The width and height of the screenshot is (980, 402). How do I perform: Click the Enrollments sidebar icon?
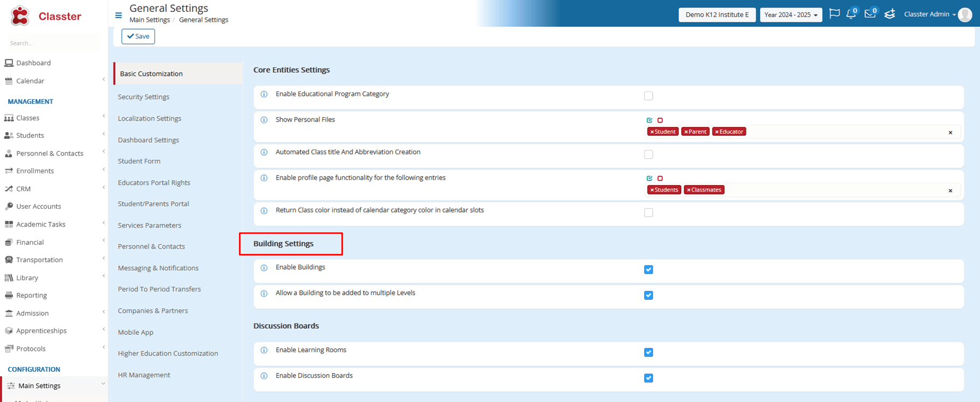click(9, 171)
